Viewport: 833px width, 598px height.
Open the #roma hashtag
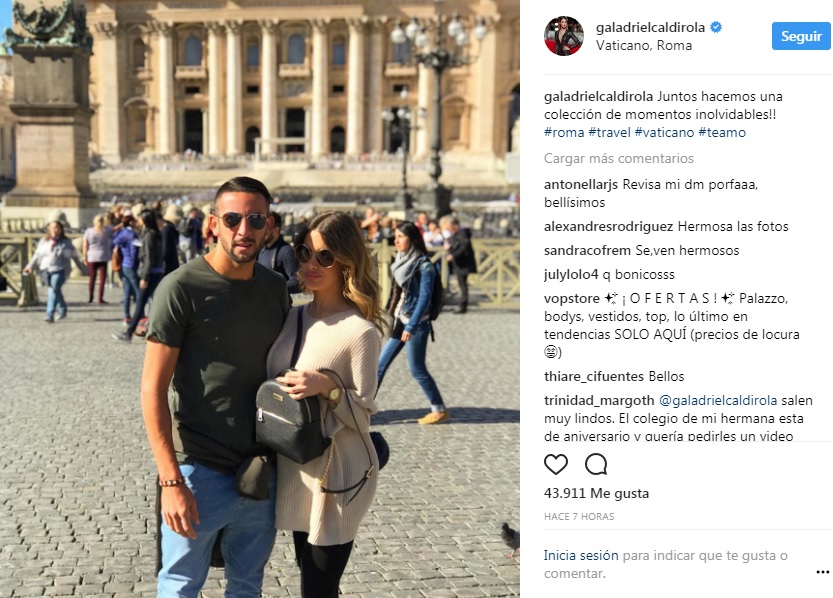point(564,132)
